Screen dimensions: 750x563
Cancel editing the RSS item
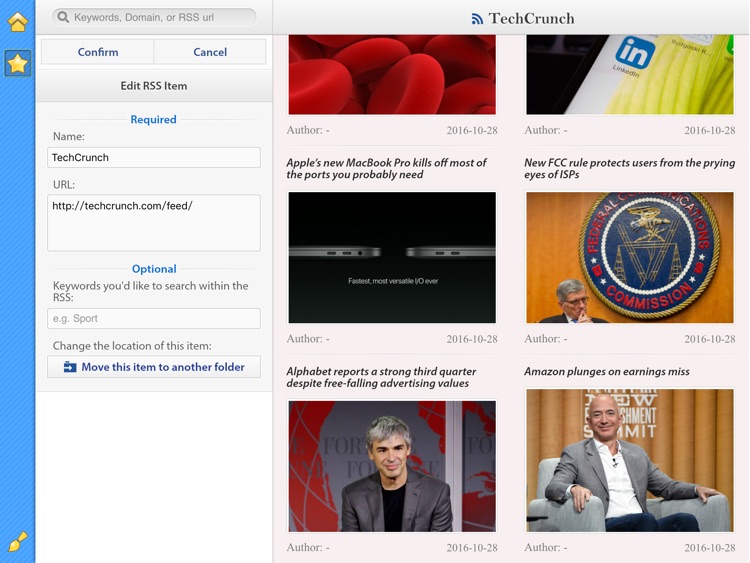point(210,52)
